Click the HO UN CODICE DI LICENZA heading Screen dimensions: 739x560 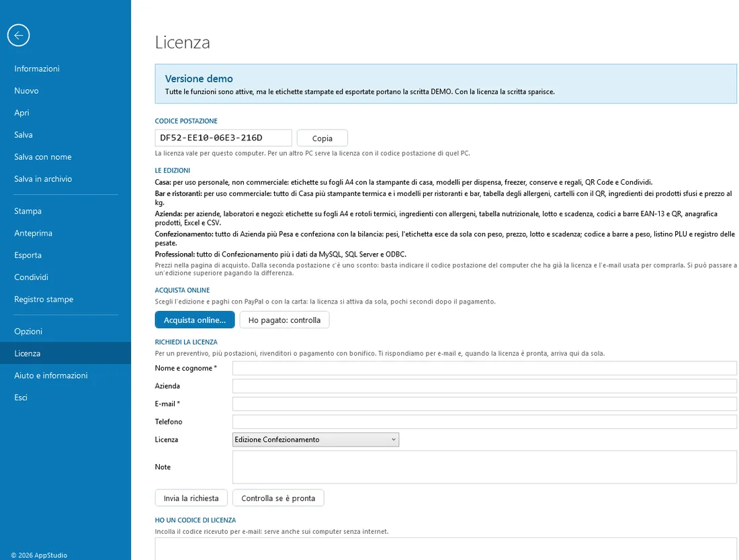click(x=195, y=520)
